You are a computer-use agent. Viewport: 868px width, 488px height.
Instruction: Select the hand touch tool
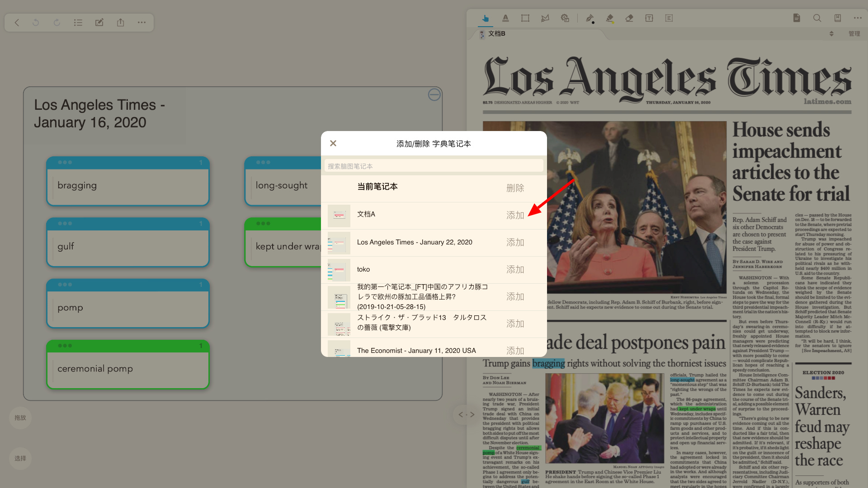486,19
